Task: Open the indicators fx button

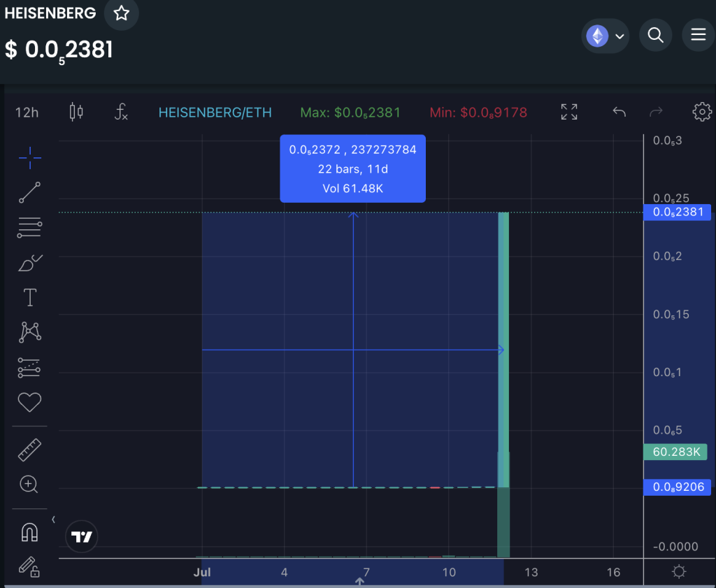Action: [121, 112]
